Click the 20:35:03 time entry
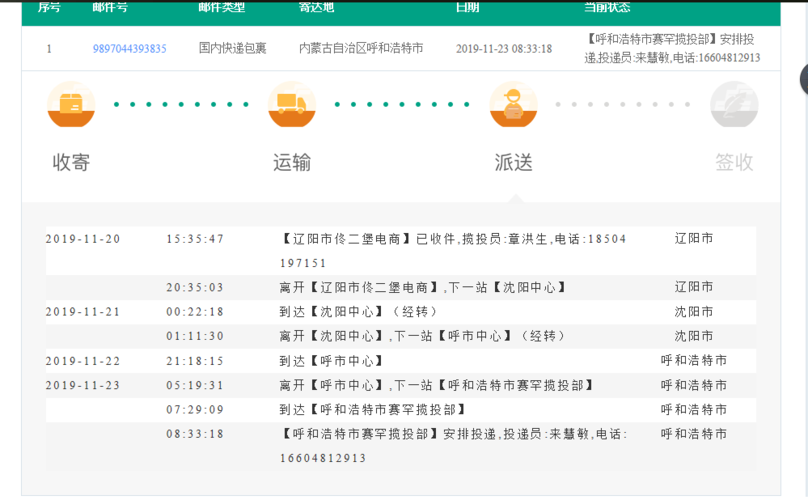 195,287
